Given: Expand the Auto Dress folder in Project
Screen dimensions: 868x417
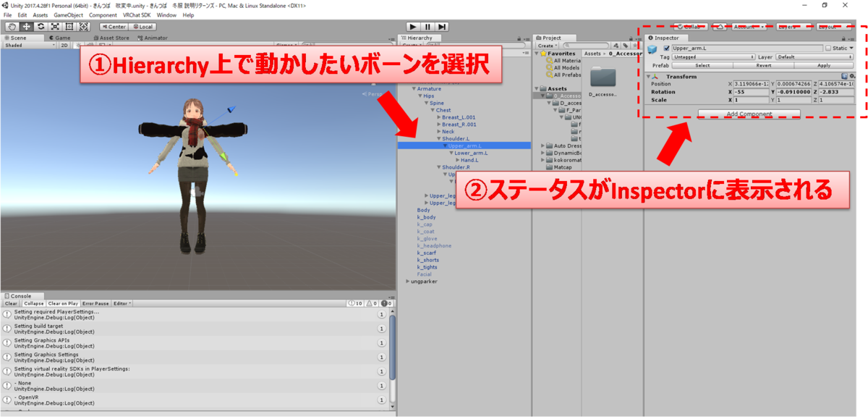Looking at the screenshot, I should [x=543, y=146].
